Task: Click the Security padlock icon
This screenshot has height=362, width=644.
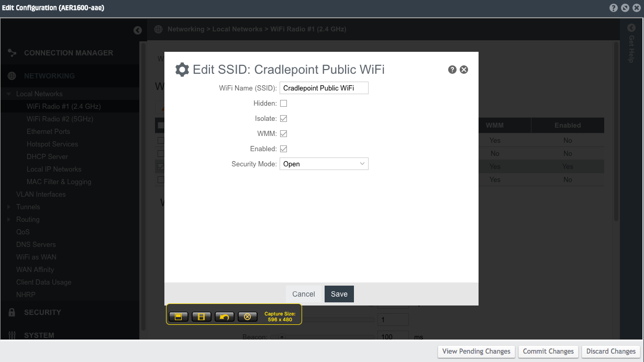Action: [x=12, y=312]
